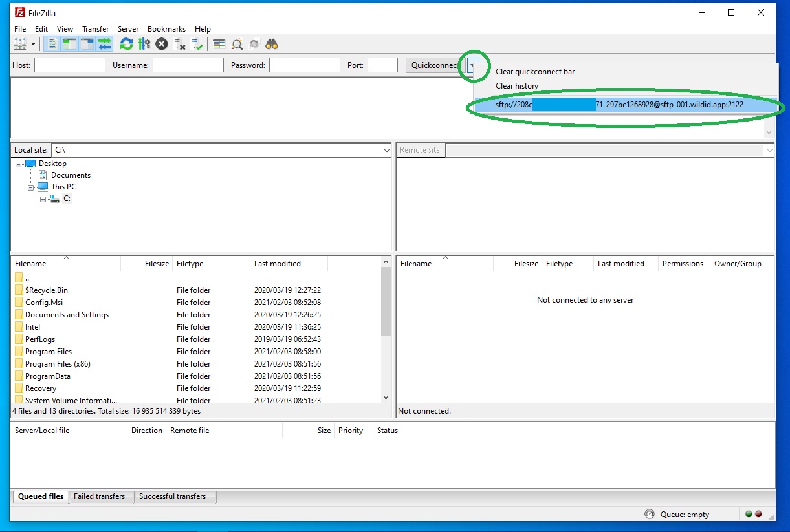This screenshot has width=790, height=532.
Task: Collapse the This PC tree node
Action: click(x=31, y=187)
